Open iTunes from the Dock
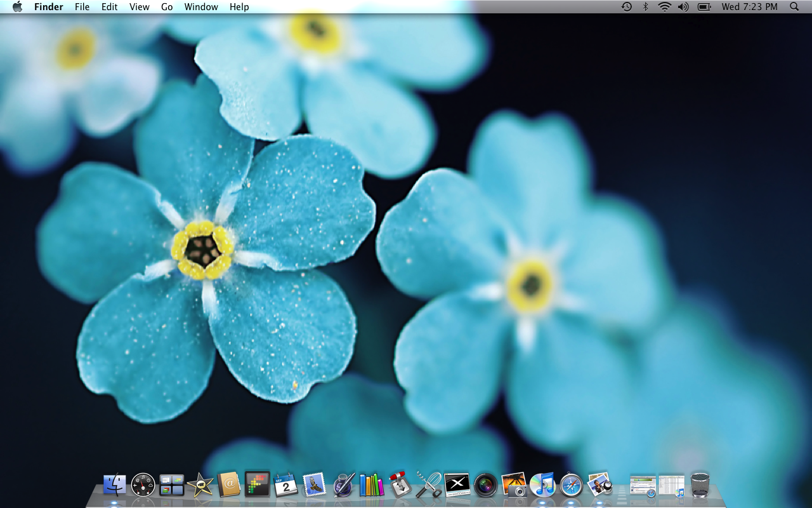Screen dimensions: 812x508 [x=542, y=485]
